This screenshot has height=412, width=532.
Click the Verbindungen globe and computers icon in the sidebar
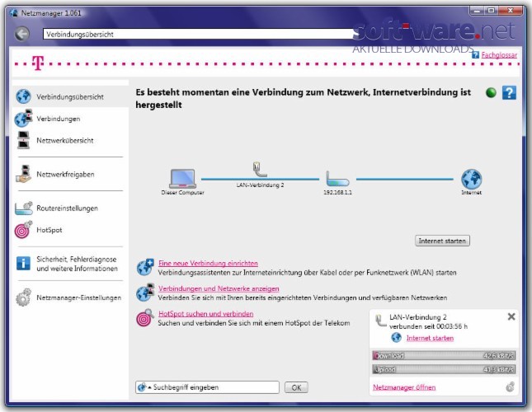tap(23, 119)
